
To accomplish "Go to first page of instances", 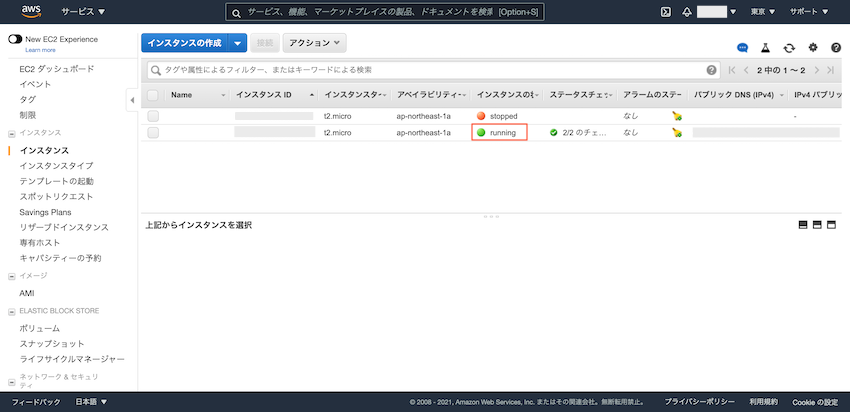I will click(x=732, y=70).
